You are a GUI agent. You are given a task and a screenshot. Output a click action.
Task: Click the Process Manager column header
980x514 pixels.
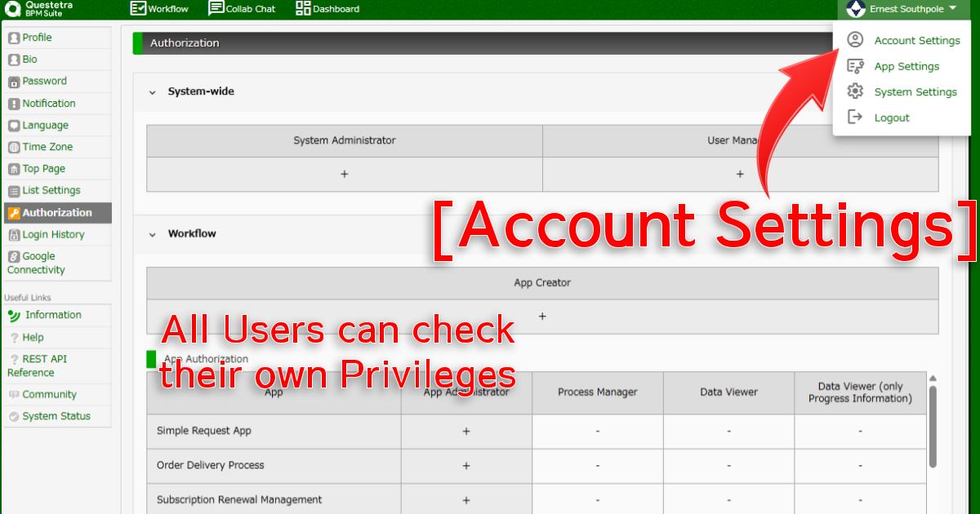[598, 392]
